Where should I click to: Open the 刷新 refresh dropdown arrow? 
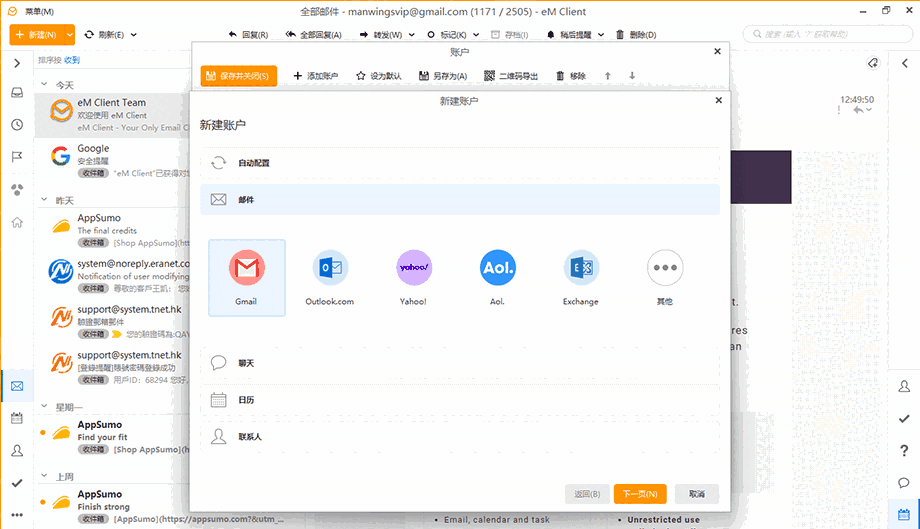point(134,35)
